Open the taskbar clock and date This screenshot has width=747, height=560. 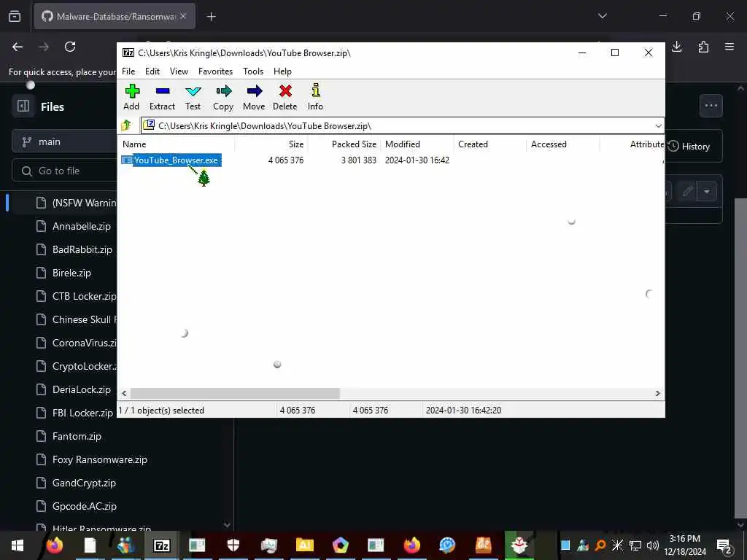coord(685,545)
